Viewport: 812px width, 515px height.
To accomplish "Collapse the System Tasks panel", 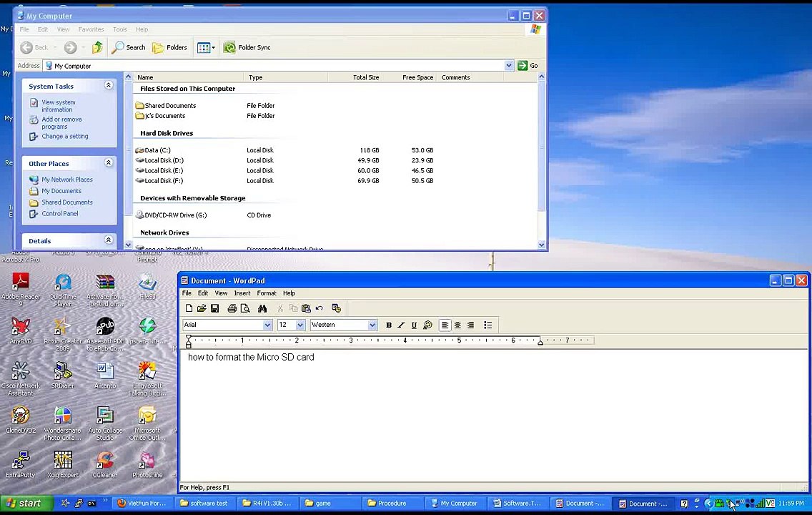I will click(109, 86).
